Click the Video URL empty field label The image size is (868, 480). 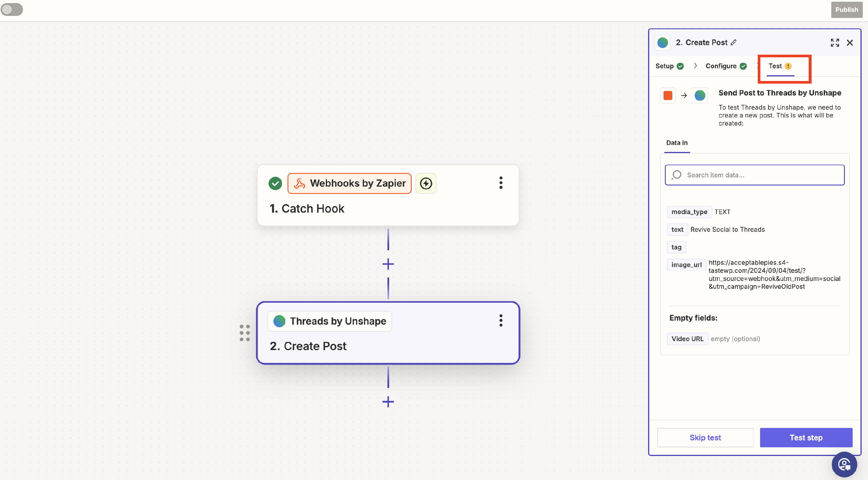(x=687, y=339)
